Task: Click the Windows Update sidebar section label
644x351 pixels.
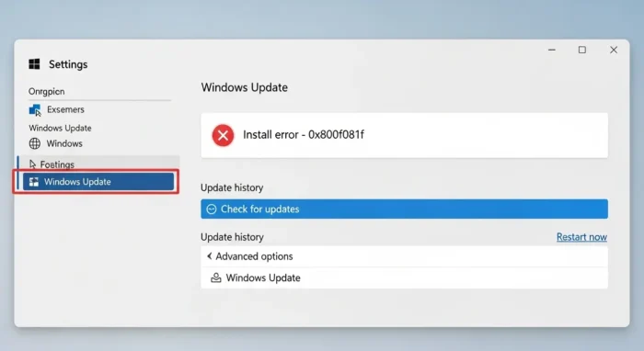Action: click(60, 128)
